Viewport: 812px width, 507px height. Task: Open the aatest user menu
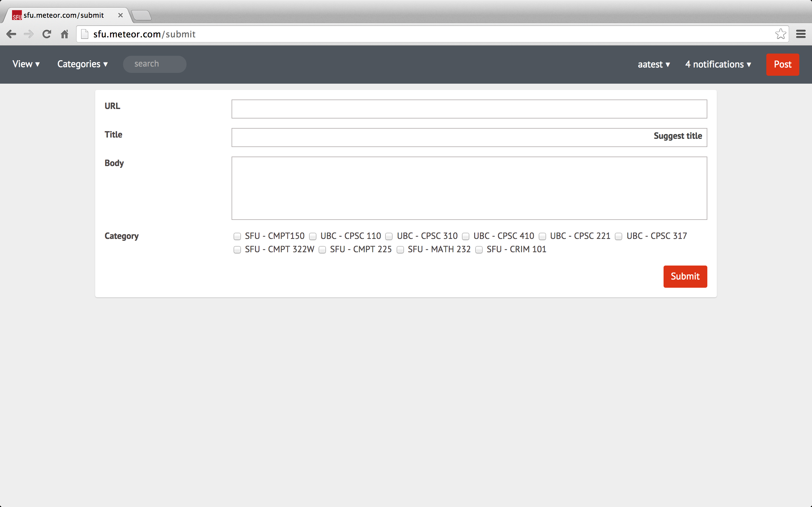tap(653, 64)
